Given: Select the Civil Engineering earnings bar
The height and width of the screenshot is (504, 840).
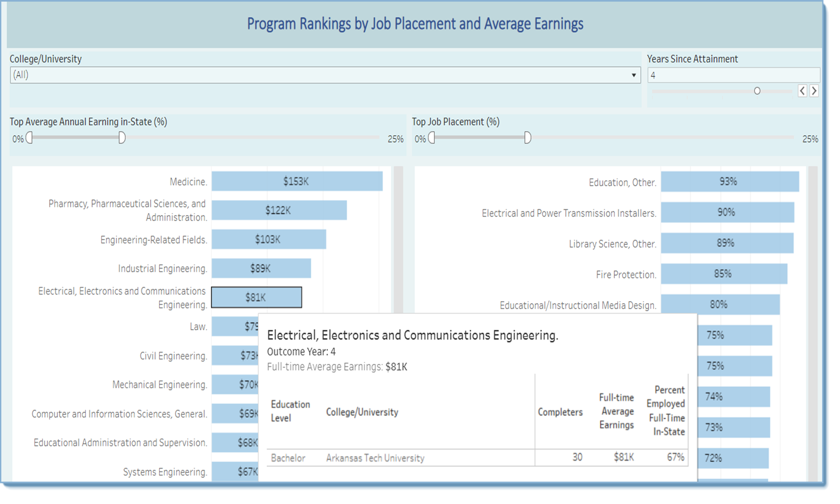Looking at the screenshot, I should pyautogui.click(x=235, y=356).
